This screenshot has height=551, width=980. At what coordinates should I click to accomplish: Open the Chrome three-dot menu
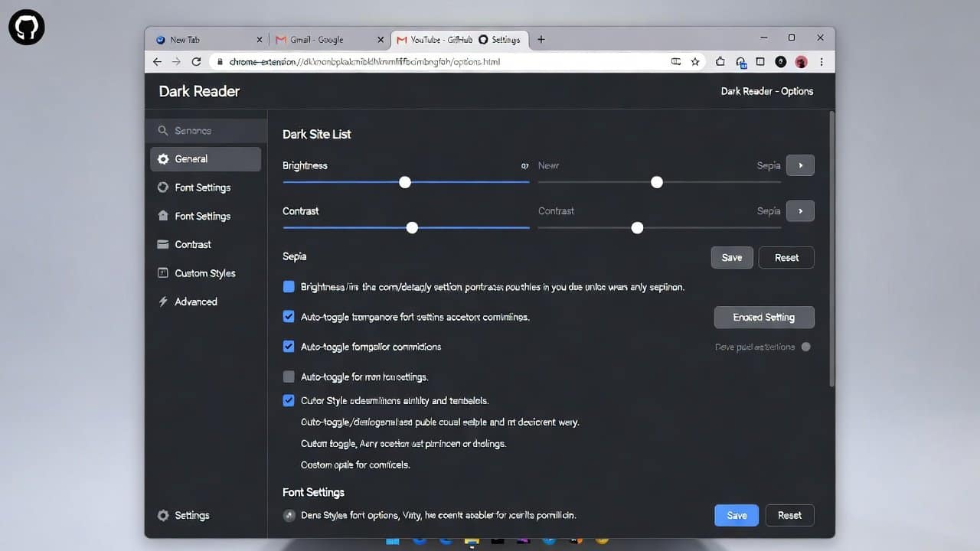(822, 61)
